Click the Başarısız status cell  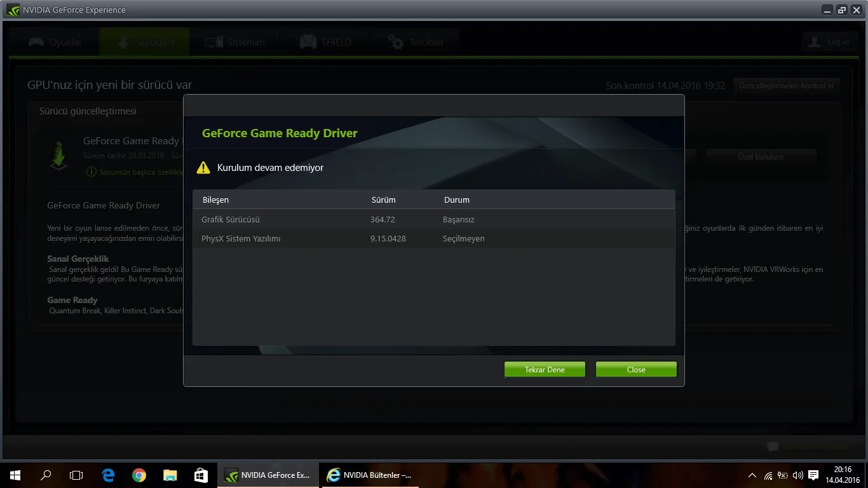[459, 219]
